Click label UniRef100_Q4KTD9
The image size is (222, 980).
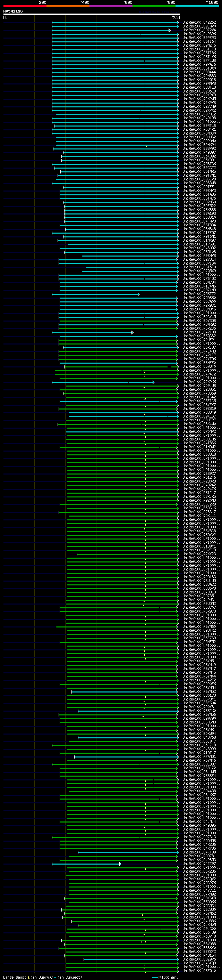tap(199, 852)
